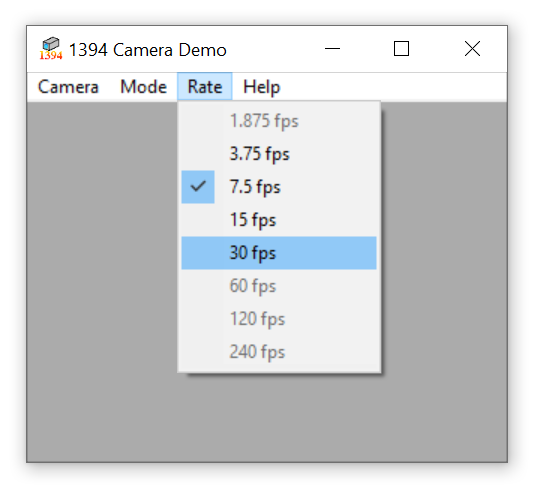Image resolution: width=535 pixels, height=485 pixels.
Task: Select the highlighted 30 fps entry
Action: tap(279, 253)
